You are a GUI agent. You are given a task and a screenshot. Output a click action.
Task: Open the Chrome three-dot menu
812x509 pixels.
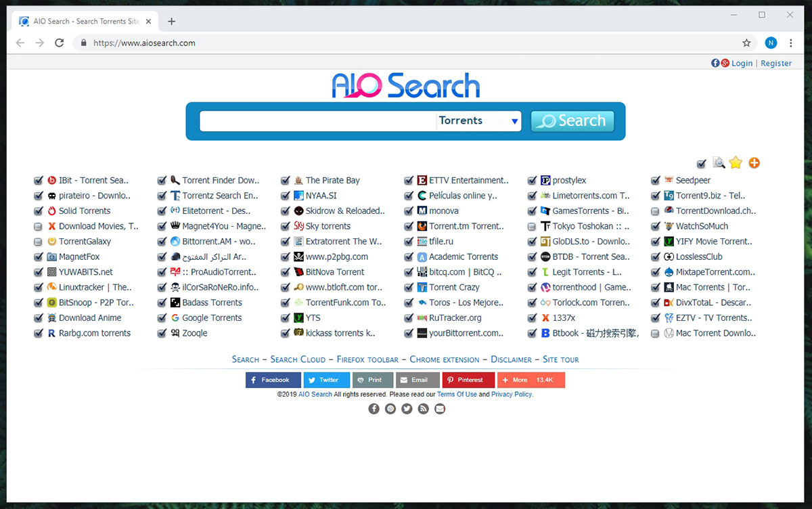[790, 43]
